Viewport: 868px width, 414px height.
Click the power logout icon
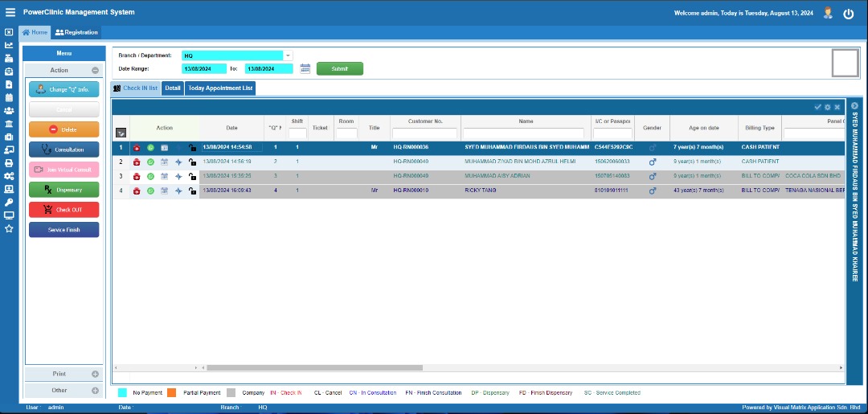848,14
